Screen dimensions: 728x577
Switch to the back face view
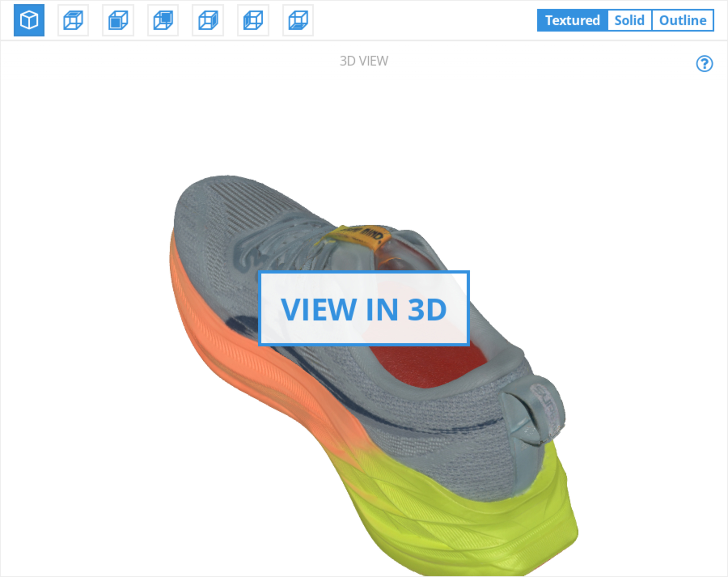click(163, 20)
